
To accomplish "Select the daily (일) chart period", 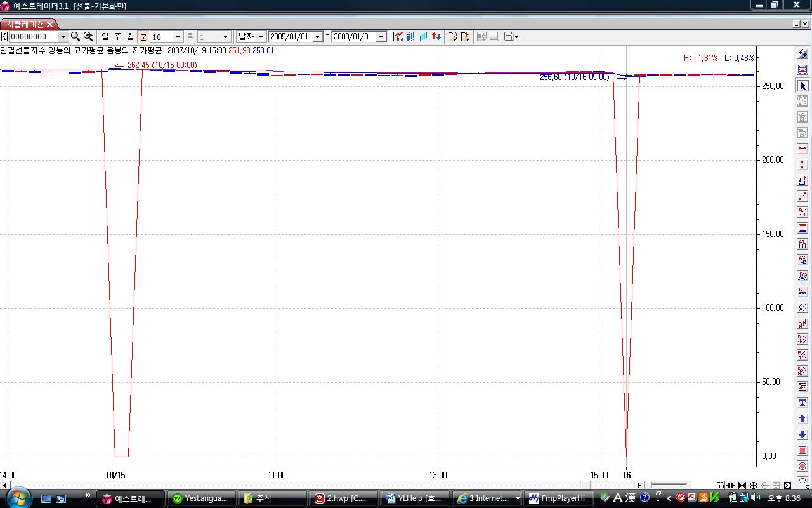I will pos(105,37).
